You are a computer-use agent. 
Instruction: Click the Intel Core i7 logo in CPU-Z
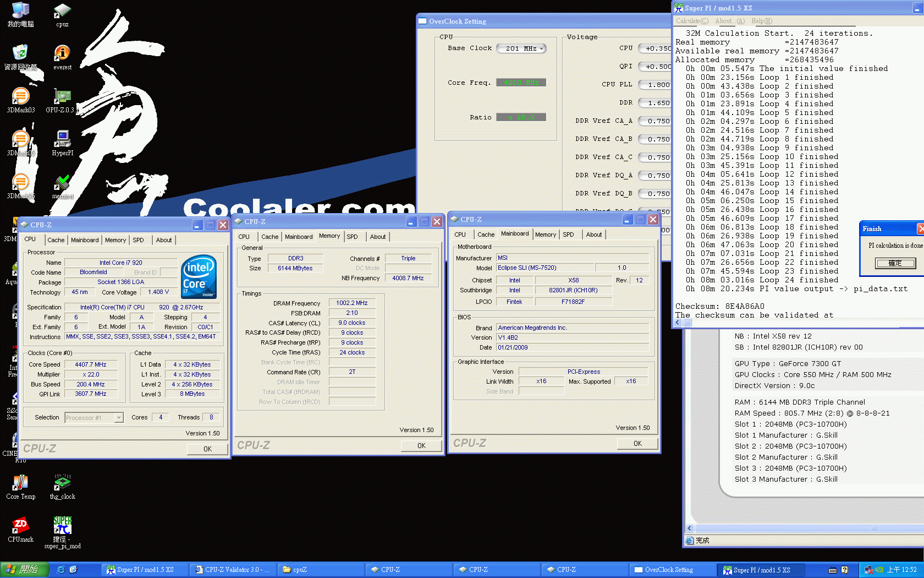coord(199,276)
